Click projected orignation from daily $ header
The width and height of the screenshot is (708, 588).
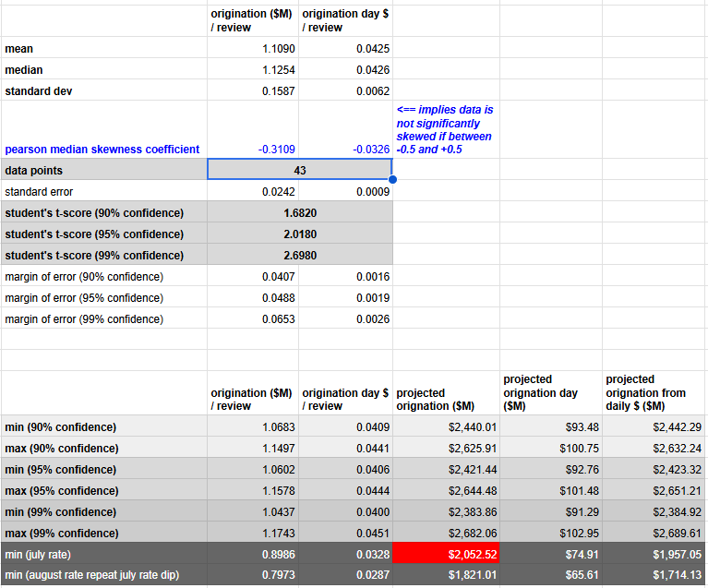[645, 392]
